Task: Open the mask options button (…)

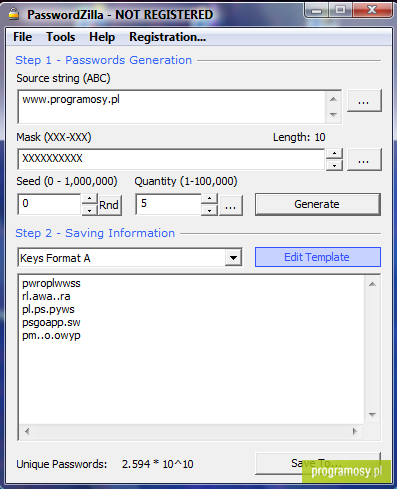Action: tap(363, 160)
